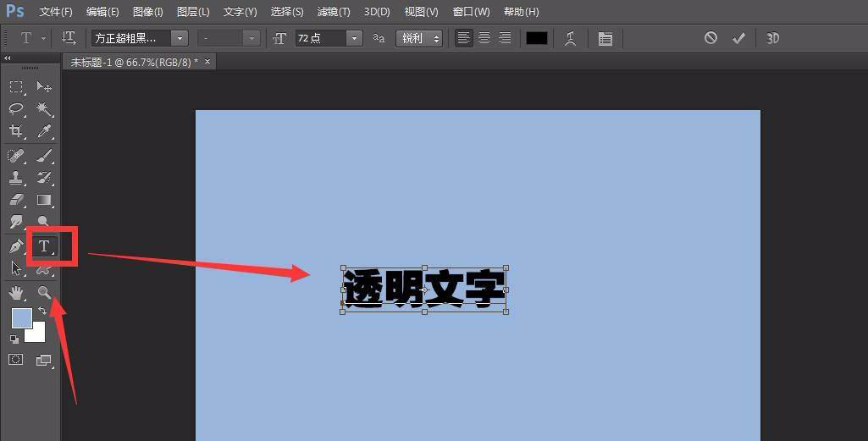Screen dimensions: 868x441
Task: Open the Create Warped Text dialog
Action: (x=570, y=38)
